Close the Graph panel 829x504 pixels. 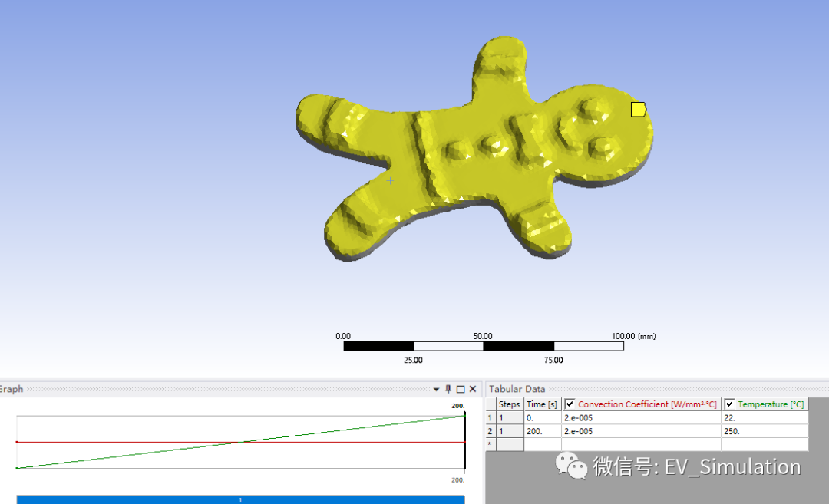coord(473,390)
